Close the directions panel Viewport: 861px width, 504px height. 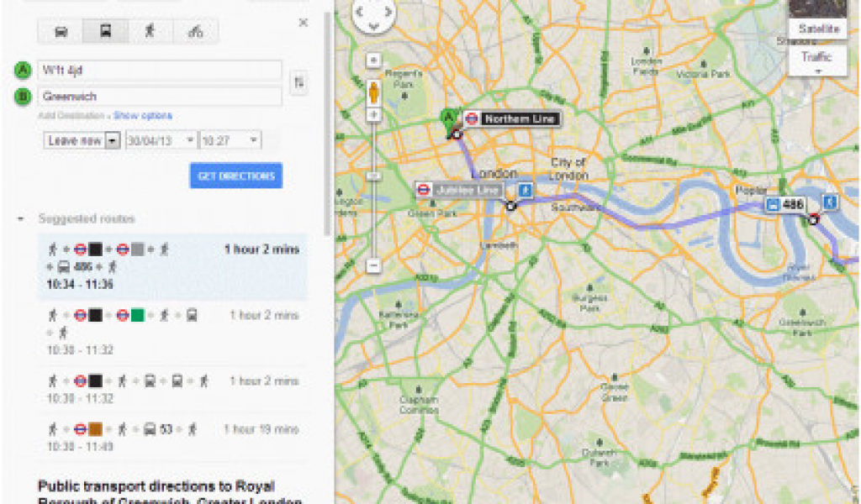coord(303,23)
